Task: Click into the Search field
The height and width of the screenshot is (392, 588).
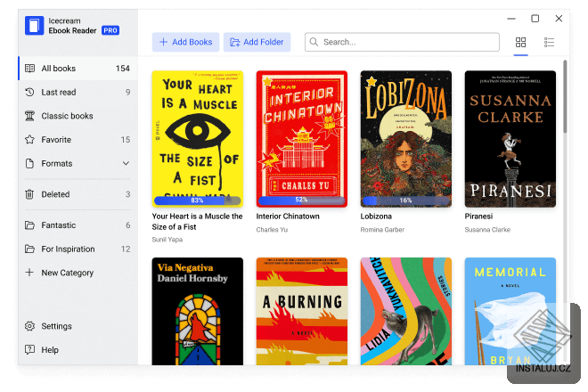Action: (402, 42)
